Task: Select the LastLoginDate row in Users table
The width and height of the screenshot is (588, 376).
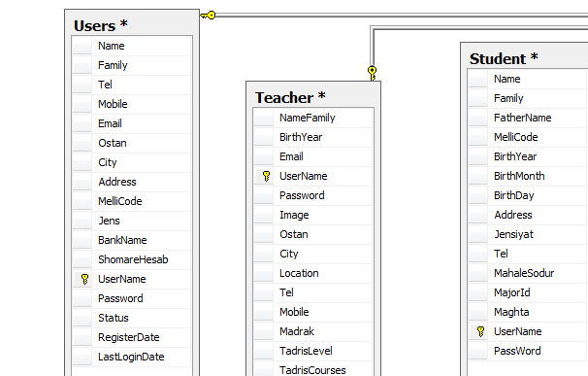Action: [132, 357]
